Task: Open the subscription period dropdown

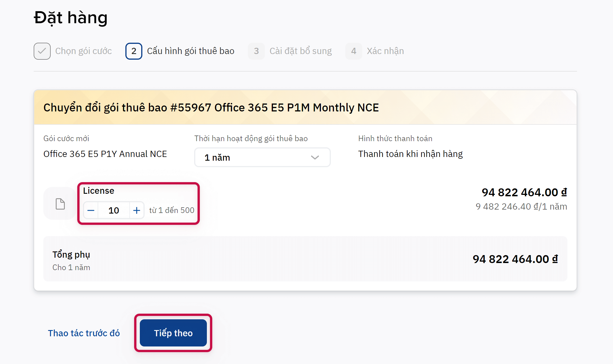Action: pos(262,157)
